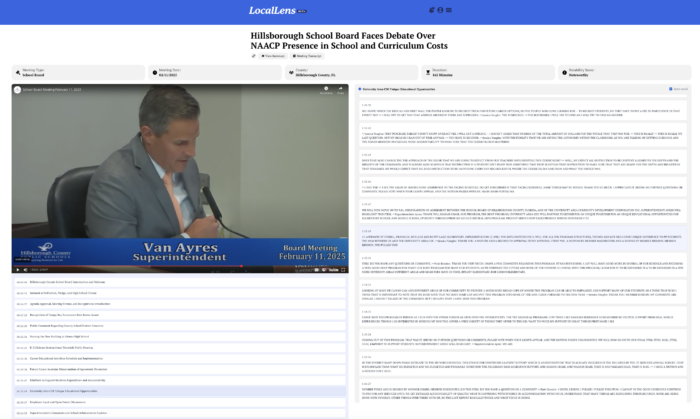Select chapter Naming the New Building
The image size is (700, 419).
tap(180, 336)
